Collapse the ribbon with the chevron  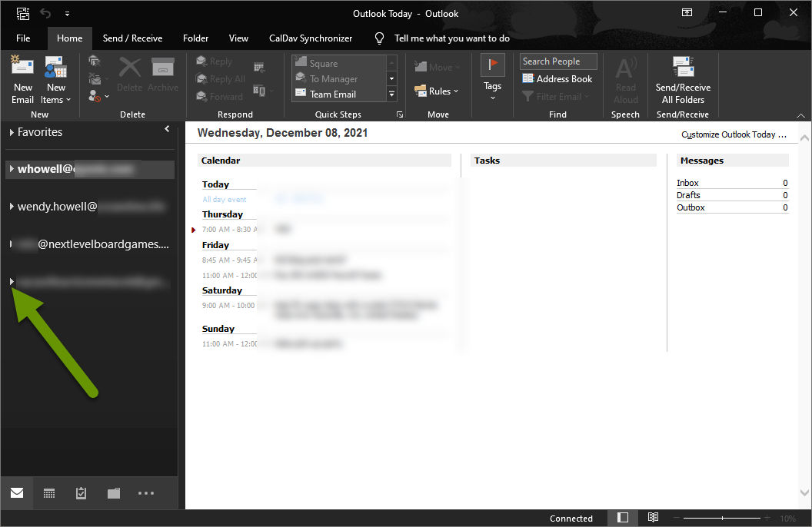point(800,115)
